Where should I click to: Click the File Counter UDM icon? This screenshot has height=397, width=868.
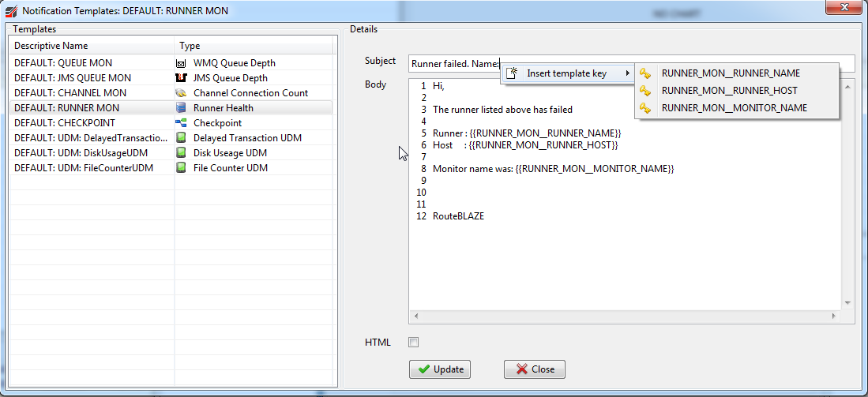click(x=181, y=168)
